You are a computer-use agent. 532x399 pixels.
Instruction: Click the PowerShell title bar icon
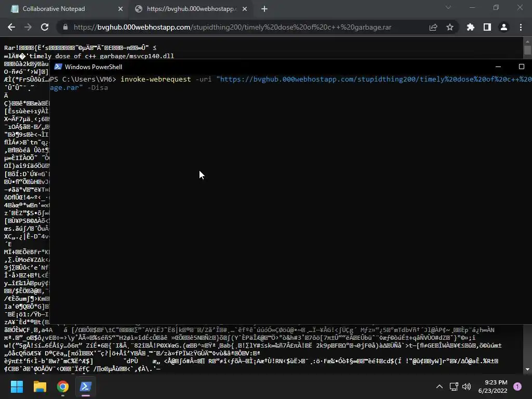click(x=58, y=66)
